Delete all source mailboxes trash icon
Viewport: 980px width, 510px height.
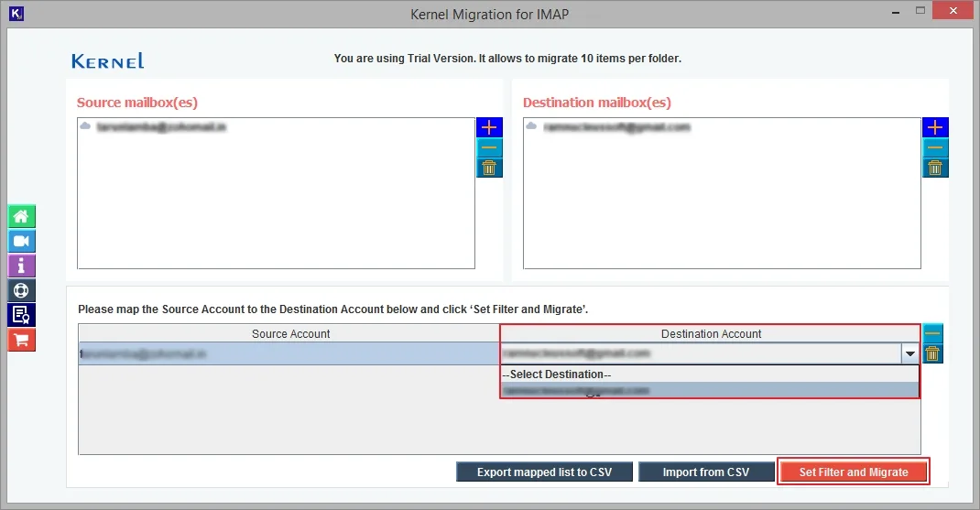(x=489, y=168)
